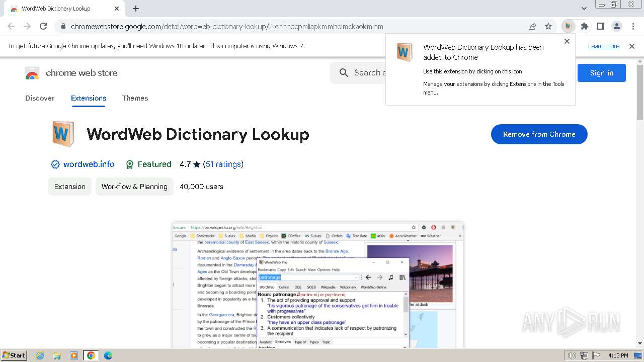Click the Featured badge

point(148,164)
